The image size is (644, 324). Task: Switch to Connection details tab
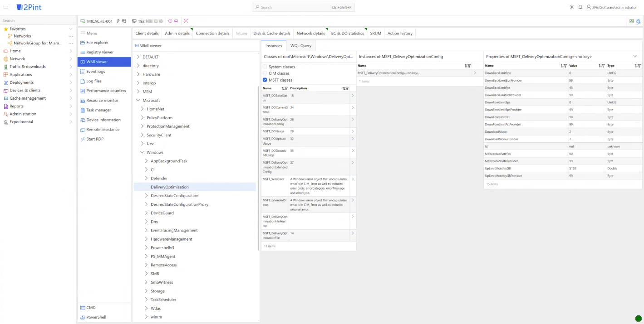pyautogui.click(x=212, y=33)
